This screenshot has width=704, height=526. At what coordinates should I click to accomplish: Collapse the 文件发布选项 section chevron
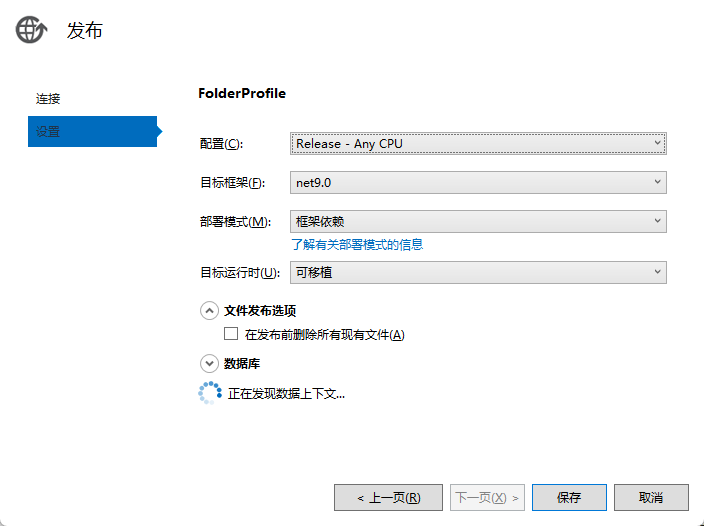point(209,310)
